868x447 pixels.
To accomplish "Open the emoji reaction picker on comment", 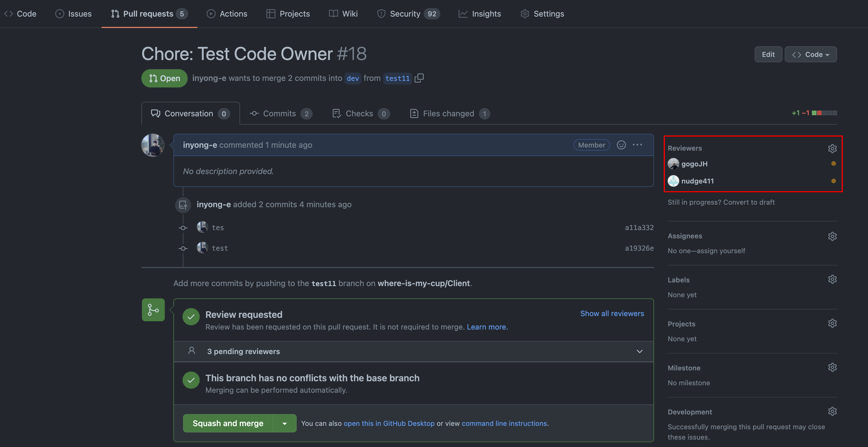I will [621, 145].
